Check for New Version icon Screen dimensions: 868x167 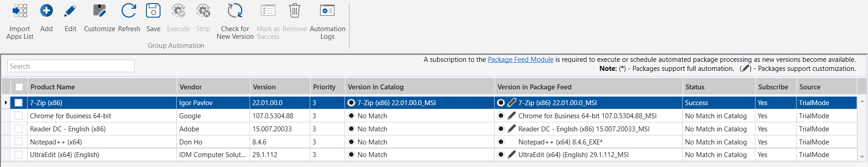(x=235, y=10)
